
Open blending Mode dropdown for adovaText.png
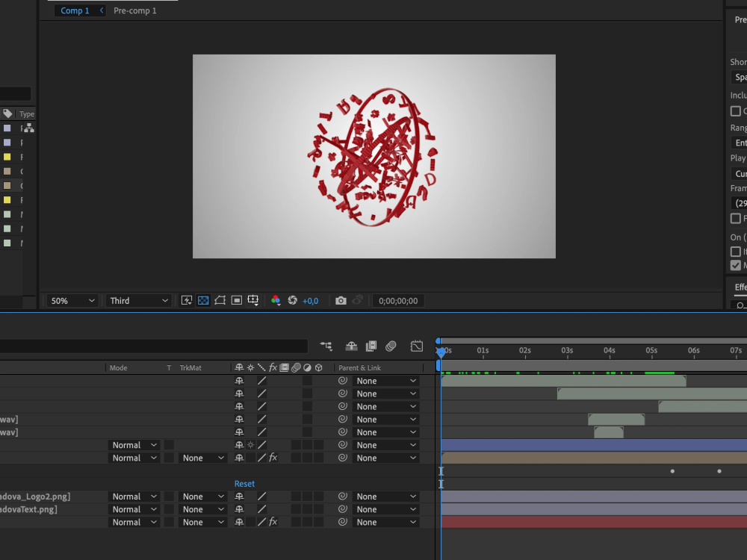(134, 509)
